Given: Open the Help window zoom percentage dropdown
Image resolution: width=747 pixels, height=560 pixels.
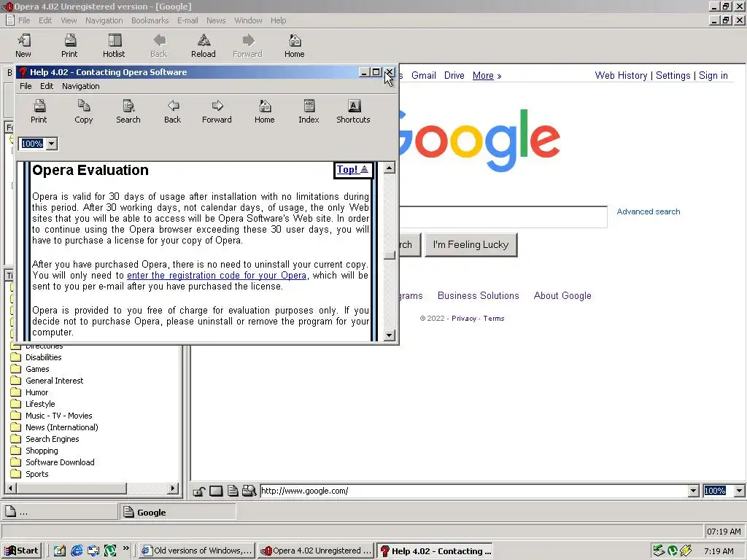Looking at the screenshot, I should [52, 144].
